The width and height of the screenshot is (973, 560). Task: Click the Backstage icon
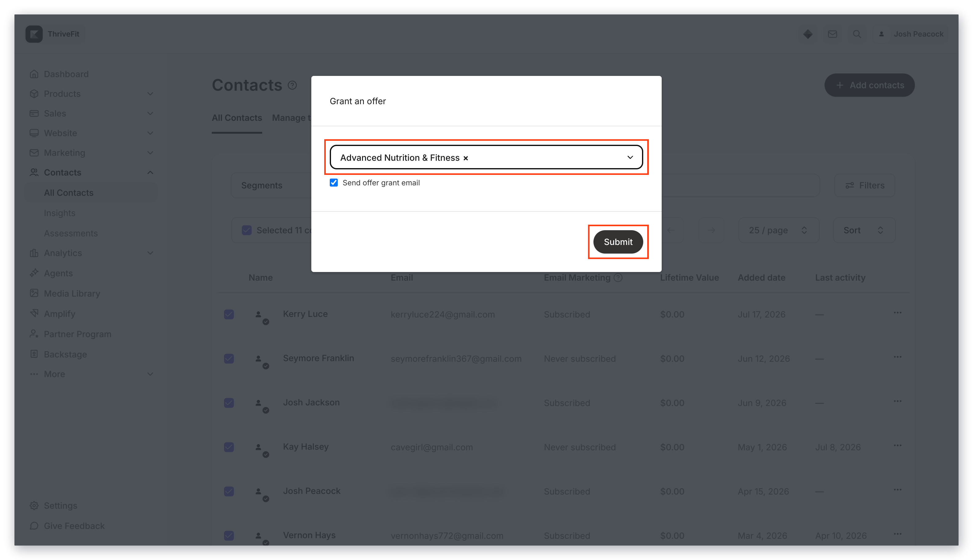click(34, 354)
